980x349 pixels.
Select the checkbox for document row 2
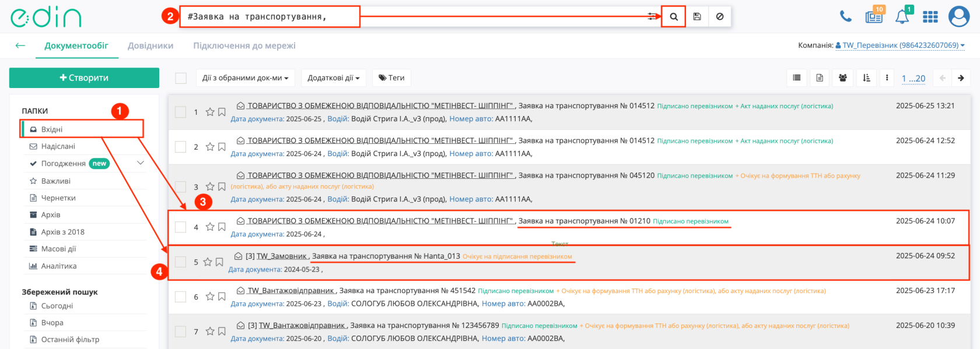181,147
